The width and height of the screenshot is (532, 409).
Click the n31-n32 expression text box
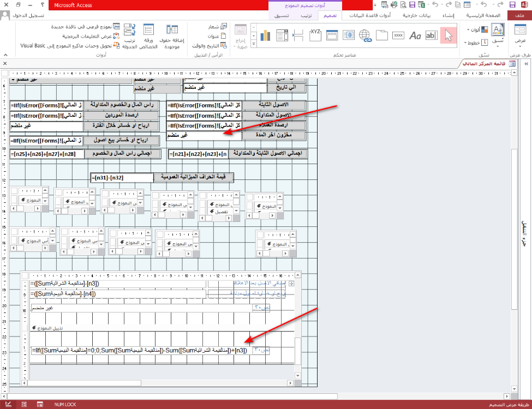coord(122,177)
